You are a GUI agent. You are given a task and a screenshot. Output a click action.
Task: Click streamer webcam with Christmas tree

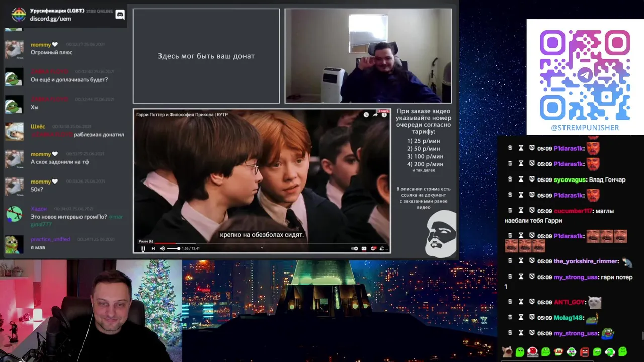[91, 311]
